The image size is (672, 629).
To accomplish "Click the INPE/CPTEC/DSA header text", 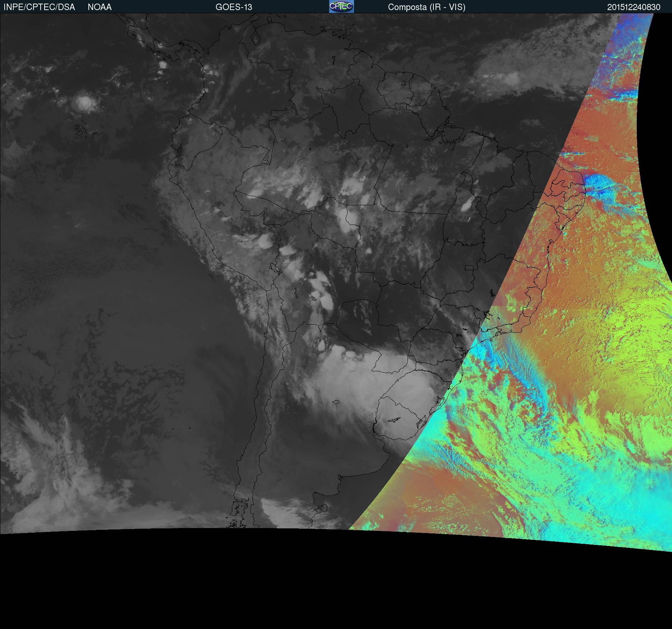I will [39, 7].
